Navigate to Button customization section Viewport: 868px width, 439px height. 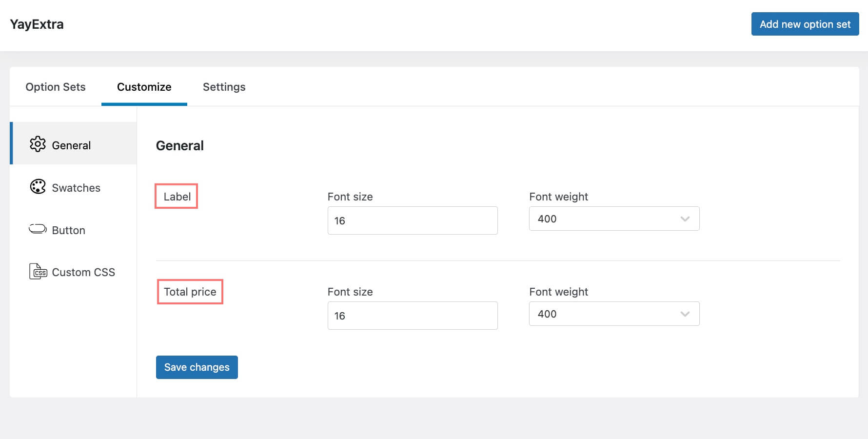[68, 230]
